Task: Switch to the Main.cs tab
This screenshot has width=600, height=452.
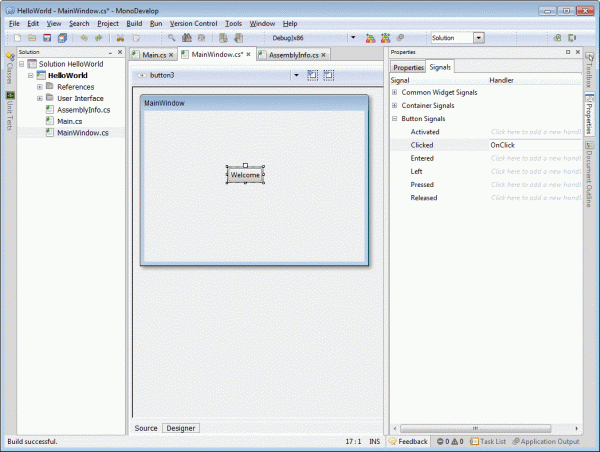Action: 154,55
